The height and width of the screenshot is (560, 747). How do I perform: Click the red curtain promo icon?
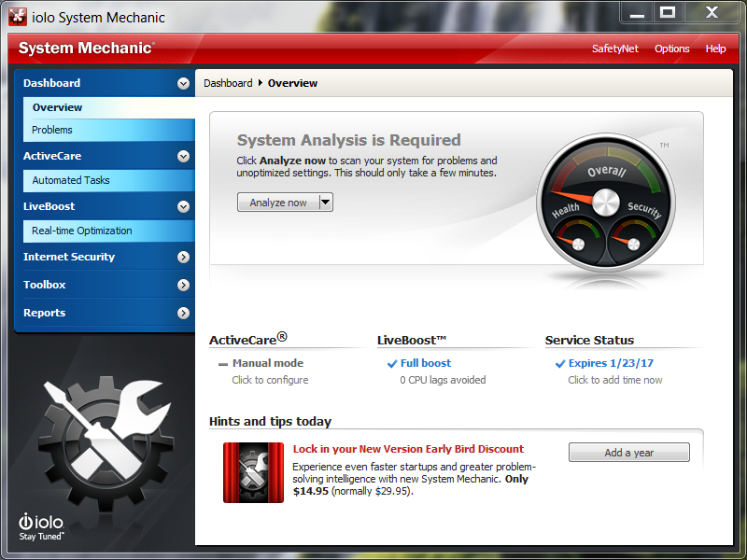pos(253,472)
